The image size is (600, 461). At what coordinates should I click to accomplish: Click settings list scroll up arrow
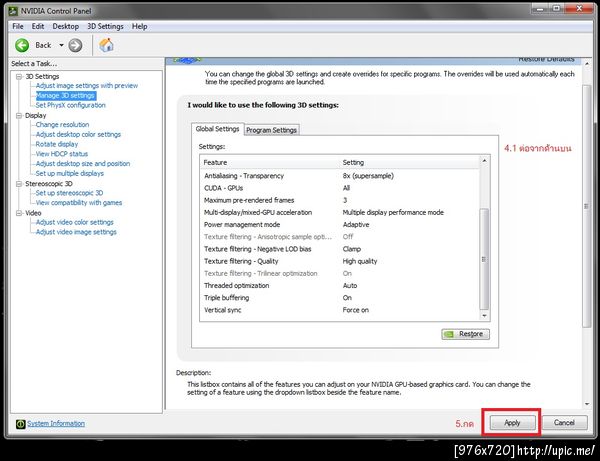484,161
